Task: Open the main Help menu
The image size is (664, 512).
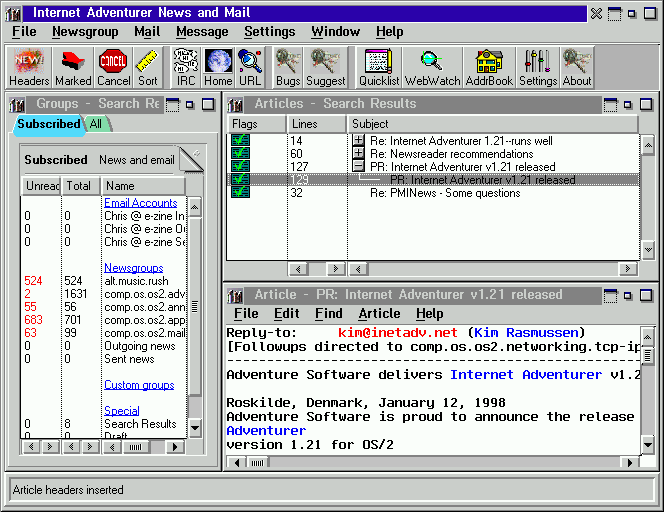Action: coord(389,32)
